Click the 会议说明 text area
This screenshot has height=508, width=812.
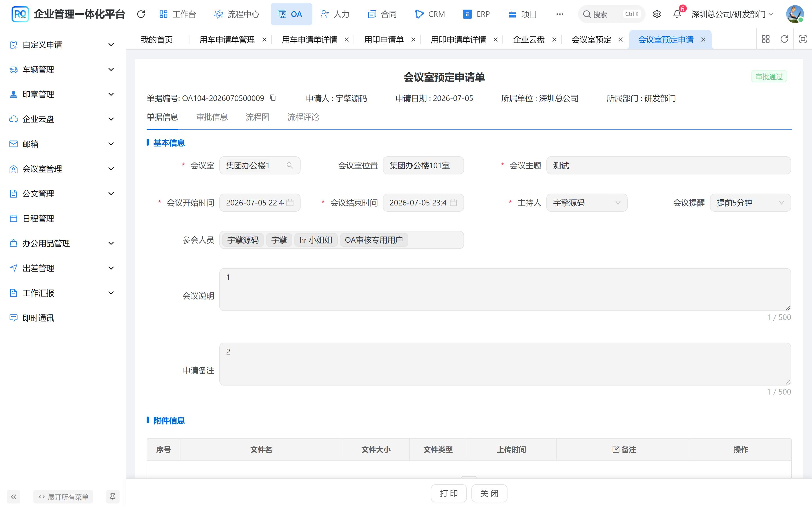[x=505, y=289]
